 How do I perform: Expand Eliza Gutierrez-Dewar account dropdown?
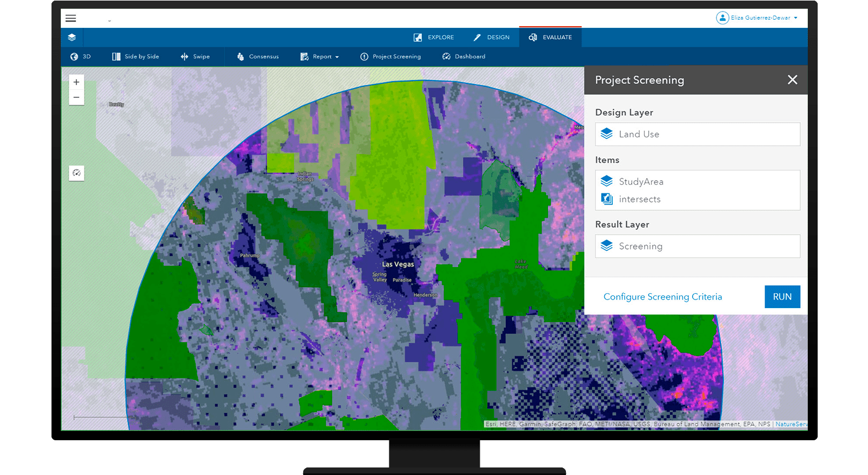(757, 18)
